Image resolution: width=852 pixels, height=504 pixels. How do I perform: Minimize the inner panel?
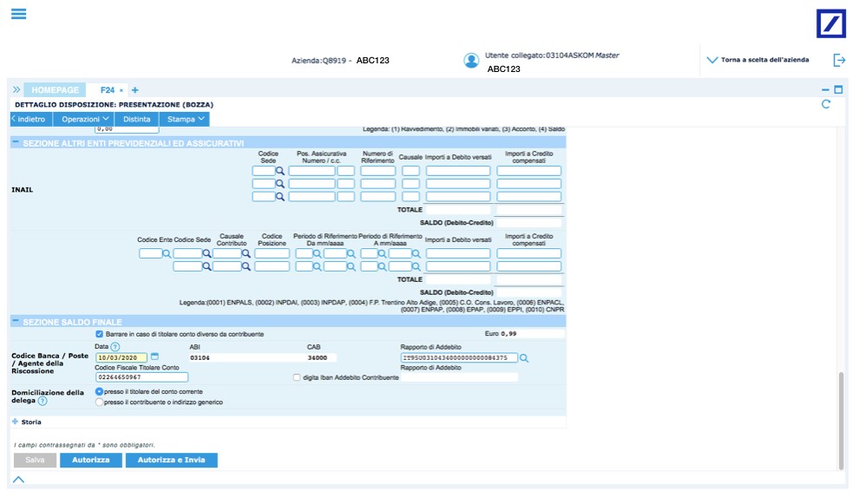(825, 89)
